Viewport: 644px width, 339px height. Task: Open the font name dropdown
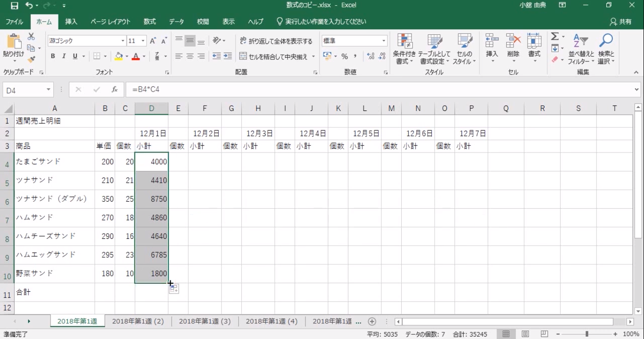click(123, 41)
